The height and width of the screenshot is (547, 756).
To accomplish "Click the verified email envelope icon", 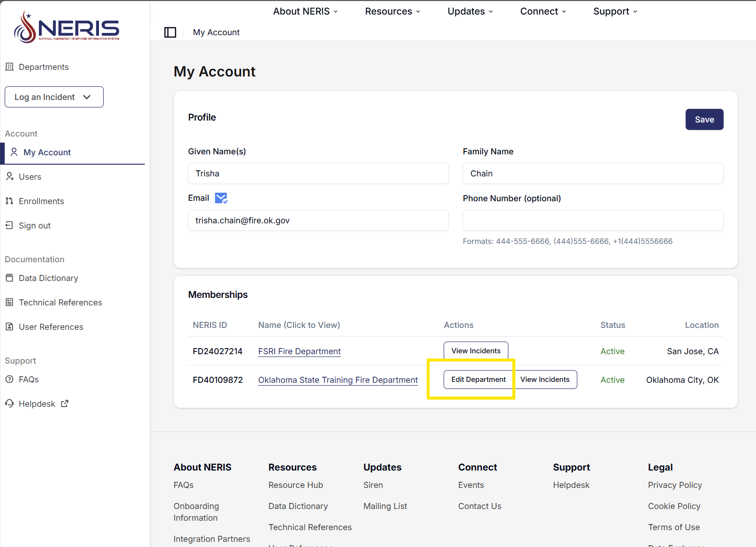I will [x=221, y=198].
